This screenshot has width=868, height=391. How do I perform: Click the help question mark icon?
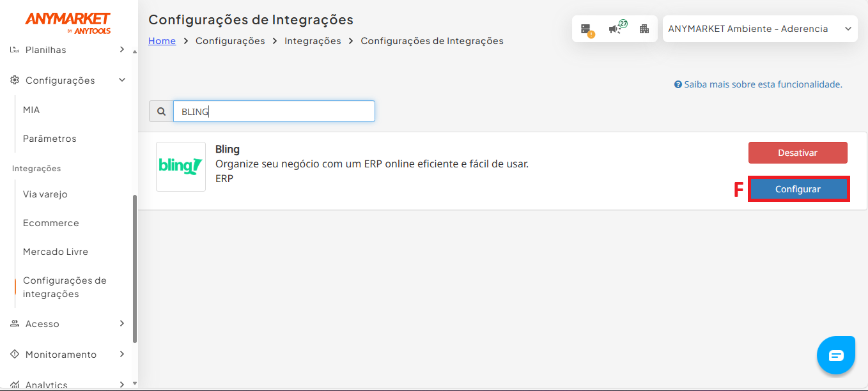click(x=678, y=84)
